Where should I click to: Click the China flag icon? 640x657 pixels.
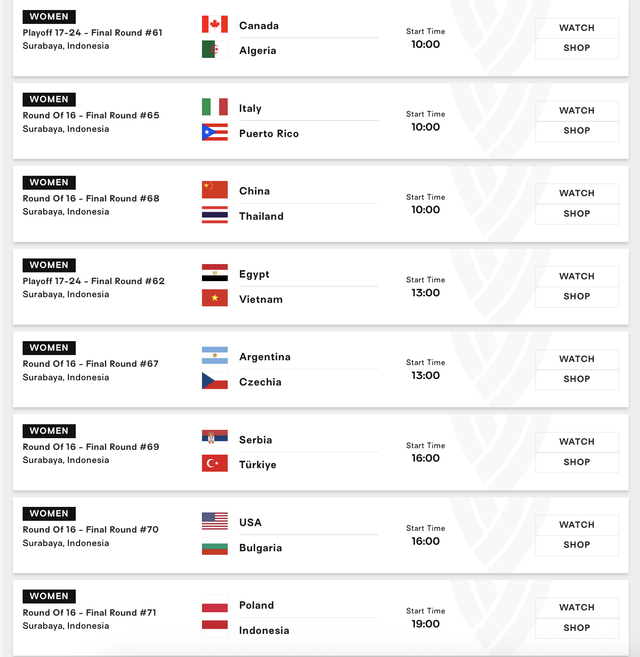click(215, 190)
